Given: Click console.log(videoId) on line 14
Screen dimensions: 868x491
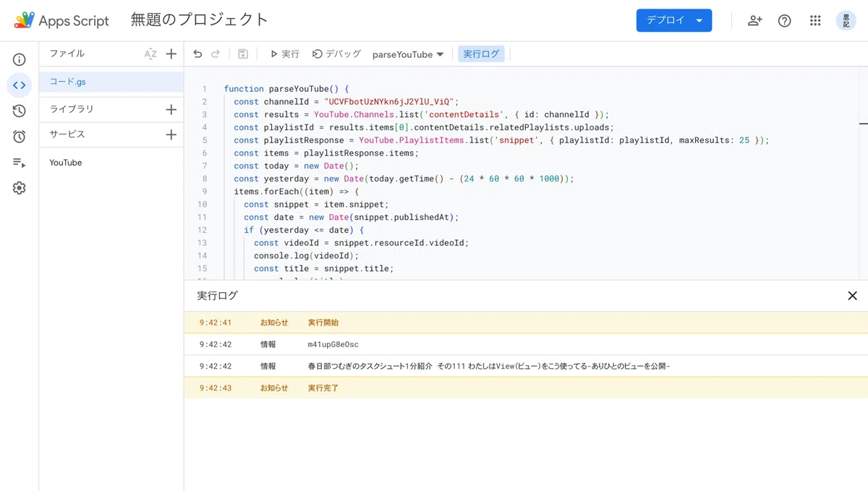Looking at the screenshot, I should click(x=306, y=255).
